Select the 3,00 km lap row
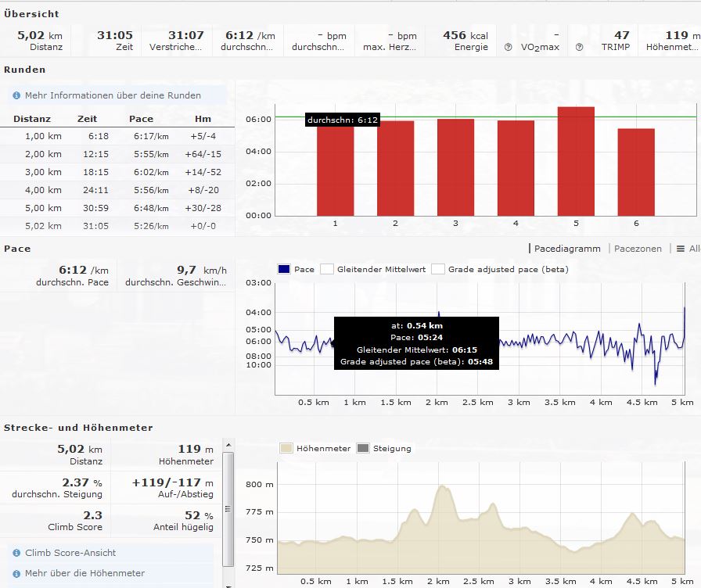The width and height of the screenshot is (701, 588). pyautogui.click(x=117, y=171)
